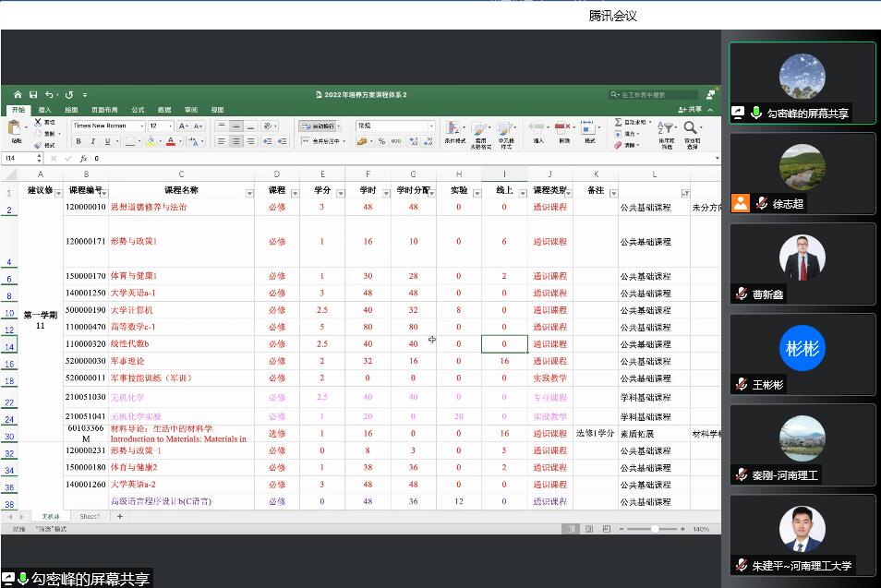This screenshot has height=588, width=881.
Task: Open the Times New Roman font dropdown
Action: pos(141,125)
